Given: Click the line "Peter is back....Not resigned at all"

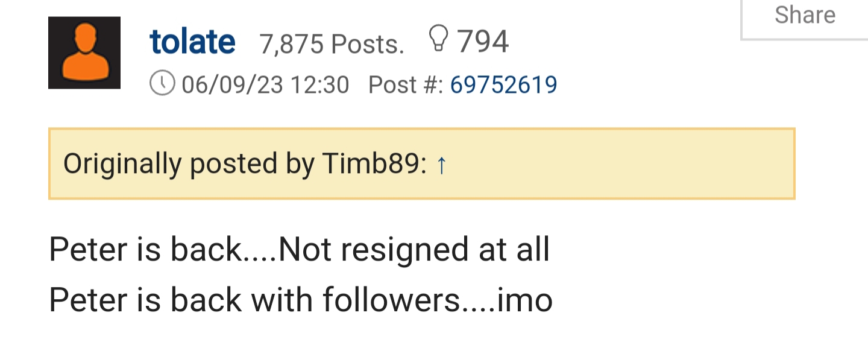Looking at the screenshot, I should 299,250.
